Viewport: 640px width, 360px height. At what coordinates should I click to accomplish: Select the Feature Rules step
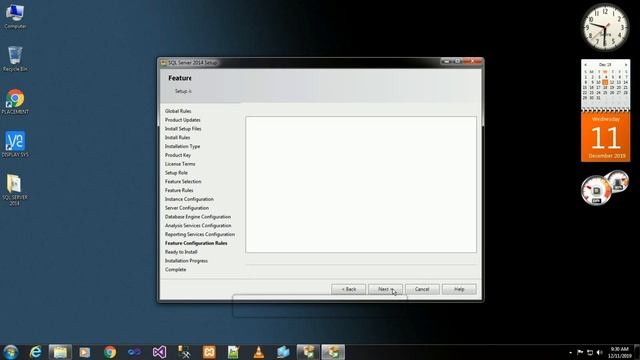[179, 190]
